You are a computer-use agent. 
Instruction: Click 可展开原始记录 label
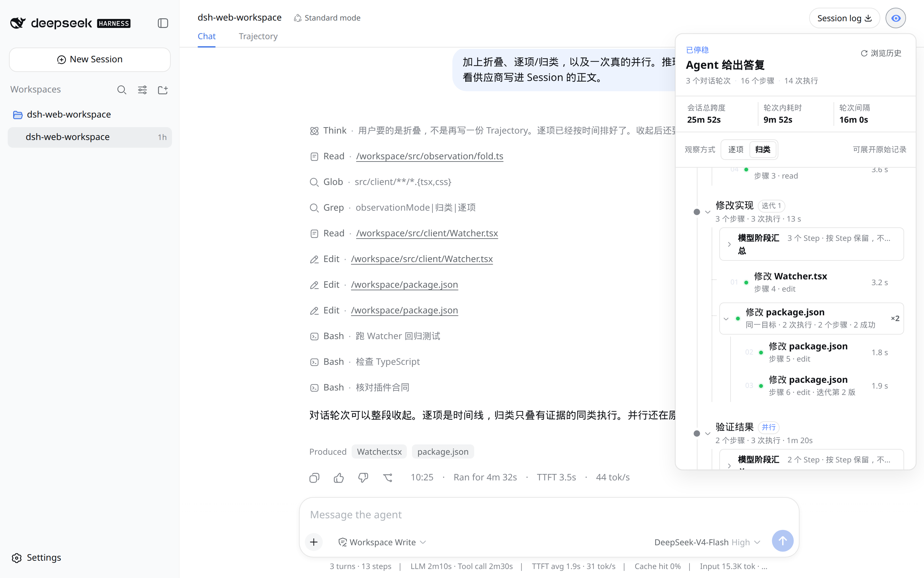coord(879,149)
